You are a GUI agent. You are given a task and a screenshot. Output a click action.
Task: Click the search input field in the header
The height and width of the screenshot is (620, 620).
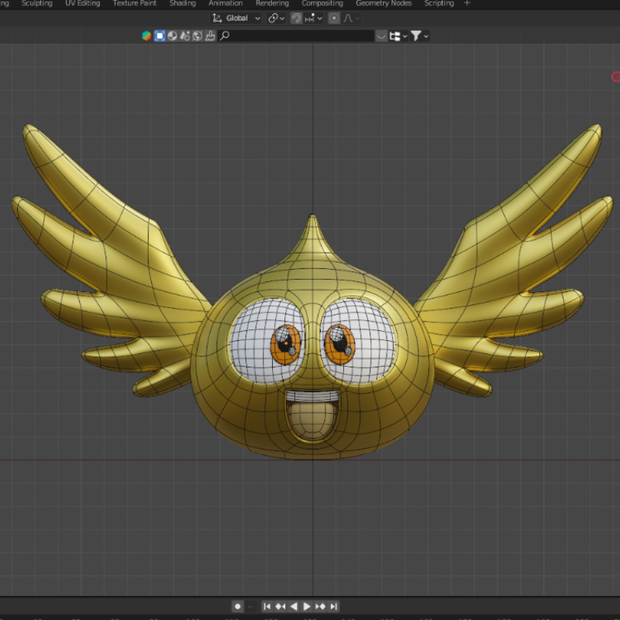click(296, 36)
